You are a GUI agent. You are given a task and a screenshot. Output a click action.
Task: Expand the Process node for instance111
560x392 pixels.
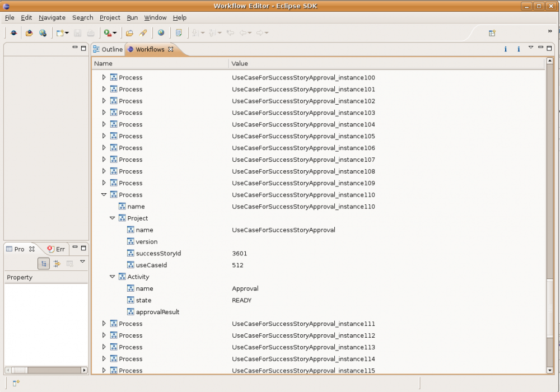click(x=104, y=324)
